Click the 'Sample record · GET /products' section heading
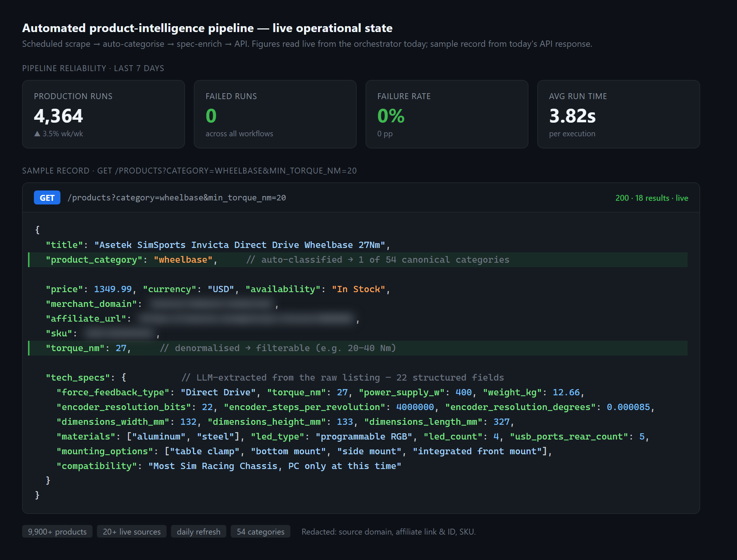This screenshot has width=737, height=560. click(189, 171)
